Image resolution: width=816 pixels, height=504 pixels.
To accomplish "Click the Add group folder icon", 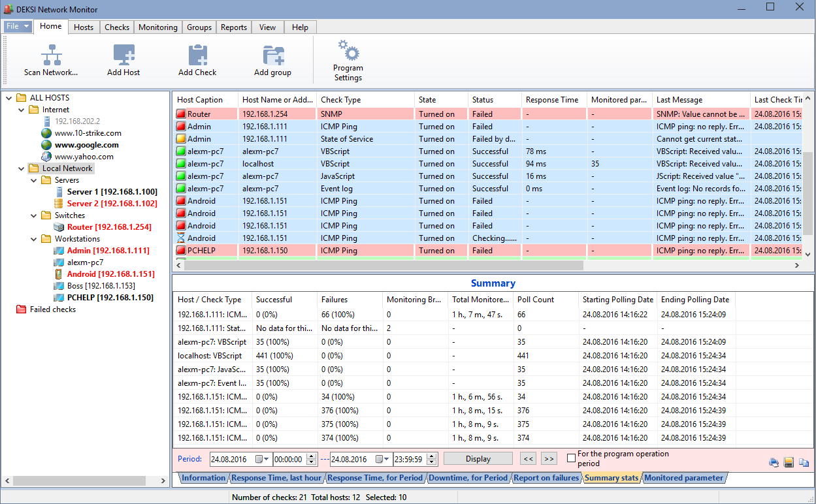I will coord(272,54).
